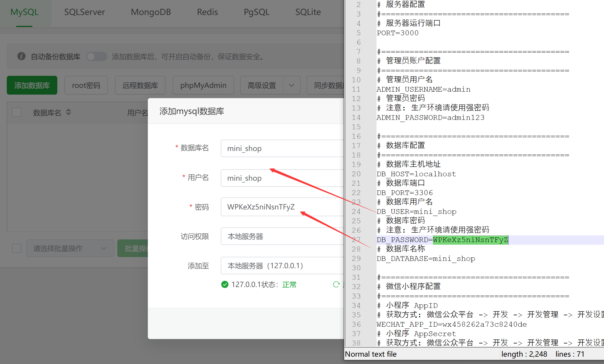Click the database name sort arrows
Image resolution: width=604 pixels, height=364 pixels.
tap(68, 112)
